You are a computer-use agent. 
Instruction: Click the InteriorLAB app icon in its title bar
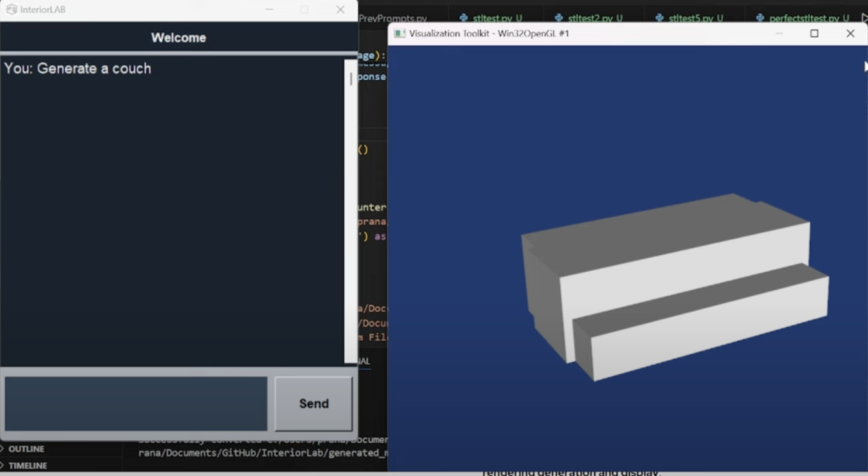(11, 10)
